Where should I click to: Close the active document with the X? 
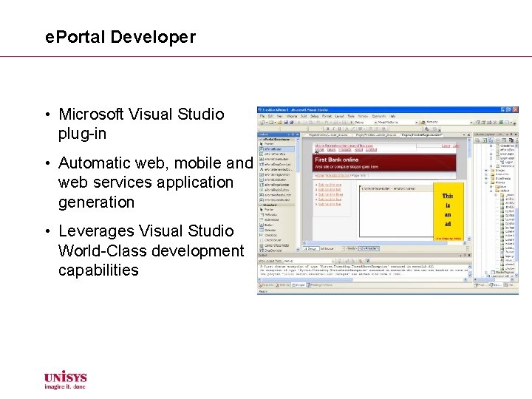point(469,135)
